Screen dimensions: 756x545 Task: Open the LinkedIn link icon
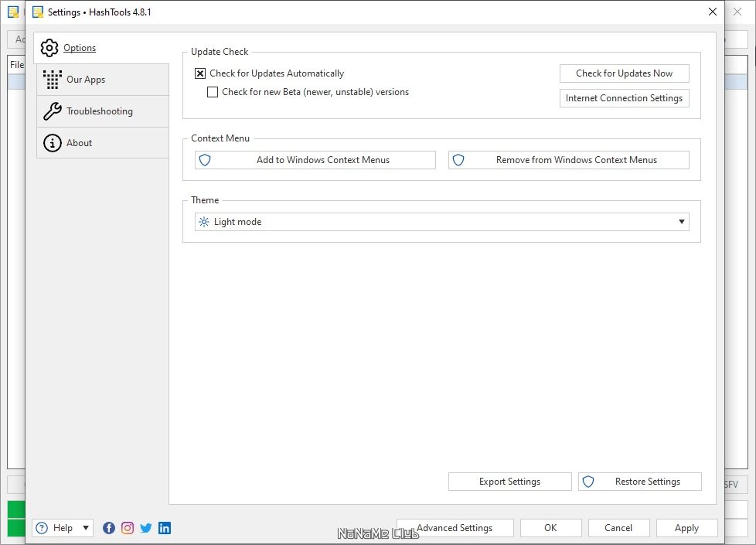[x=165, y=528]
